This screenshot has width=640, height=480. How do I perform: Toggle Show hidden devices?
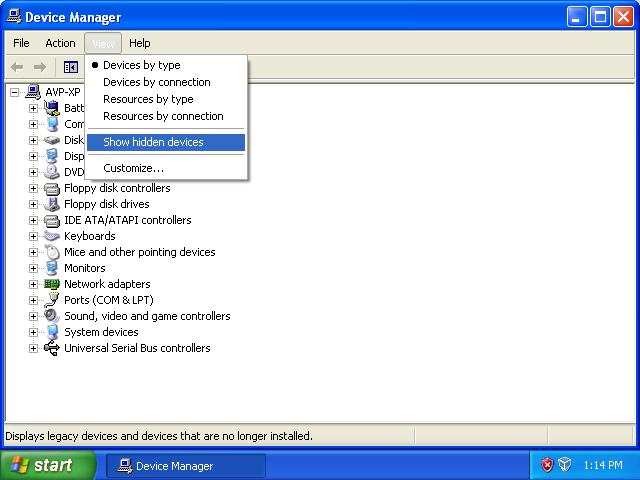(166, 142)
